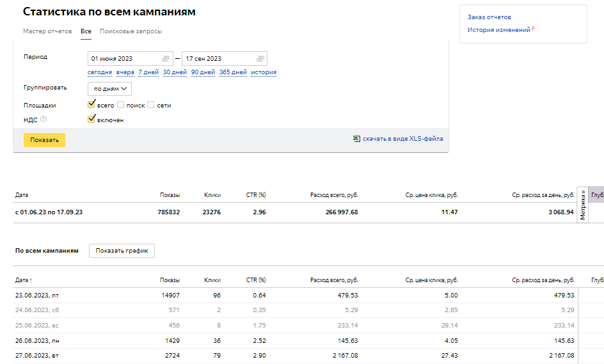Click the yellow Показать button
Viewport: 604px width, 364px height.
click(x=44, y=140)
